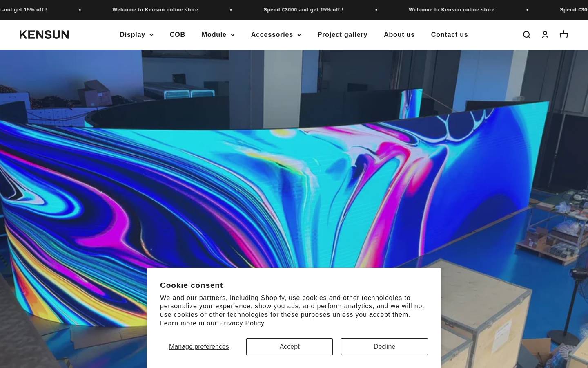Image resolution: width=588 pixels, height=368 pixels.
Task: Expand the Accessories dropdown menu
Action: (276, 35)
